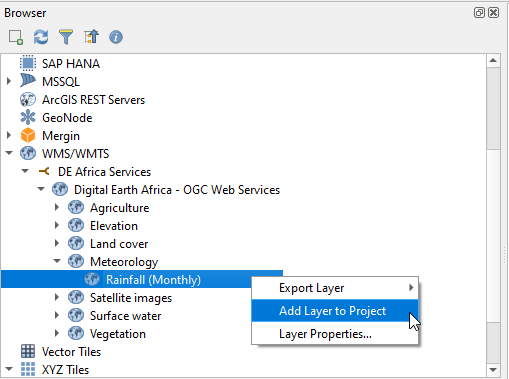Undock the Browser panel
The width and height of the screenshot is (509, 379).
coord(479,13)
